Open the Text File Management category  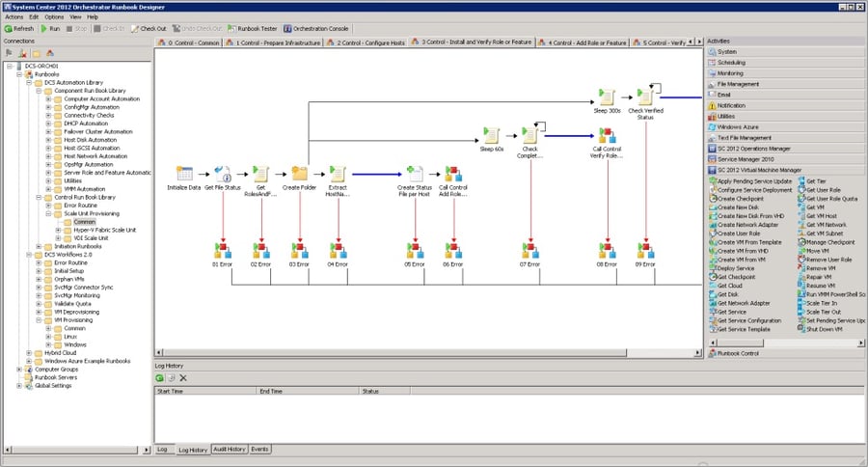(x=785, y=138)
